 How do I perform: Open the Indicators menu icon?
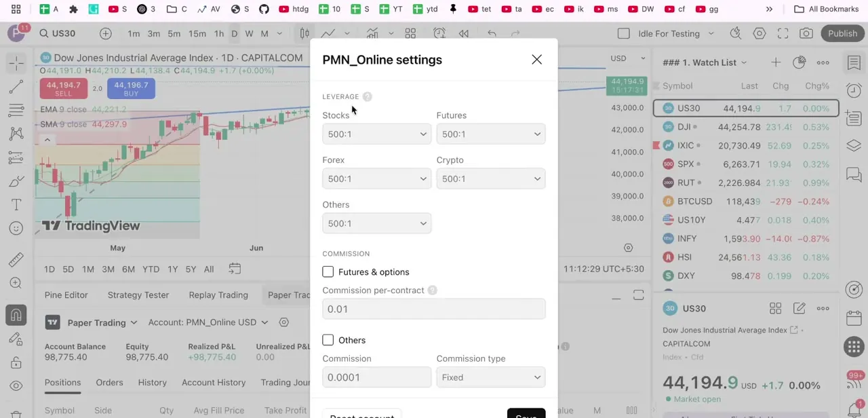[x=372, y=33]
